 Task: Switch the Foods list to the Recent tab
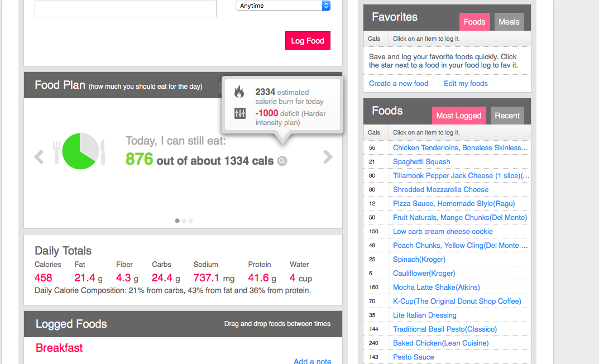tap(507, 116)
